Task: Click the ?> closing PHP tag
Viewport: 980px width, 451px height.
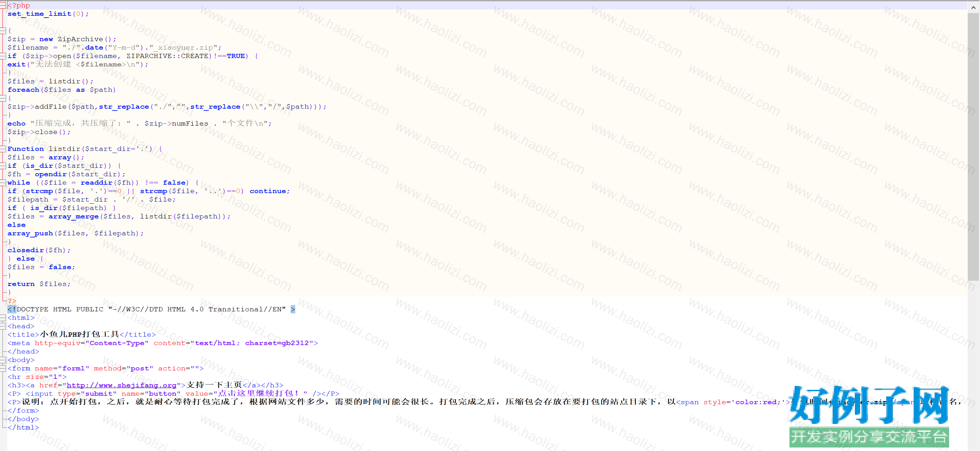Action: [12, 301]
